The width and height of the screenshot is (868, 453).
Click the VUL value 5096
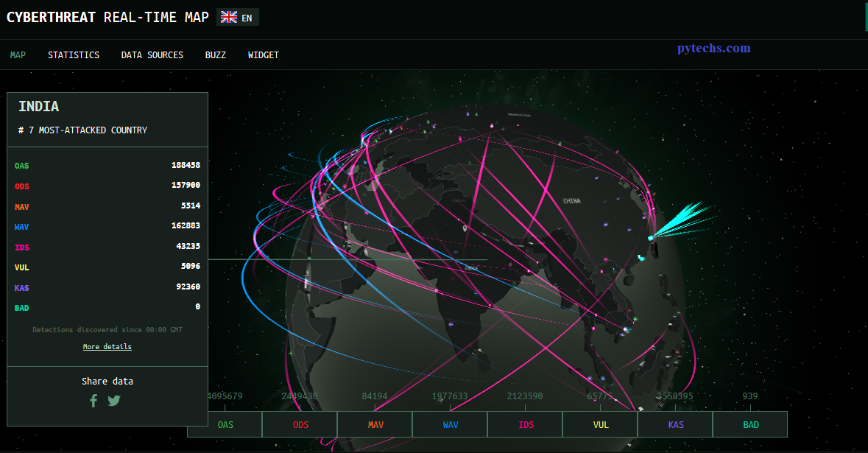191,266
